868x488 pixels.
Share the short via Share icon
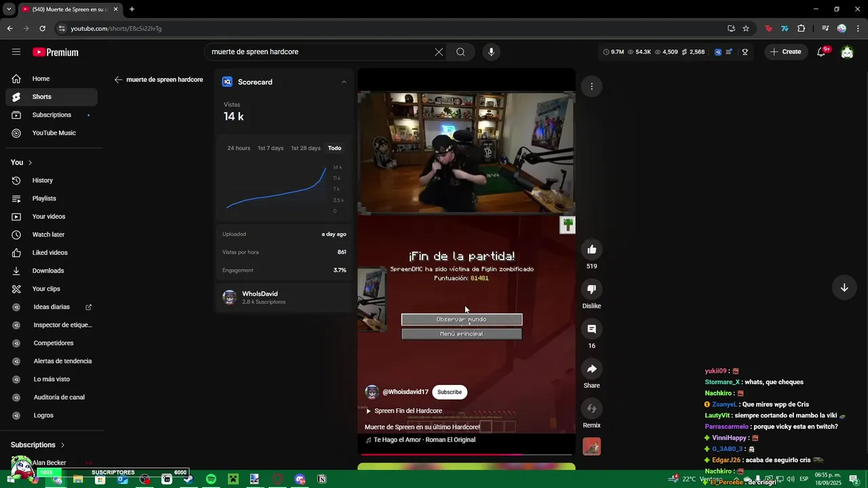point(591,369)
